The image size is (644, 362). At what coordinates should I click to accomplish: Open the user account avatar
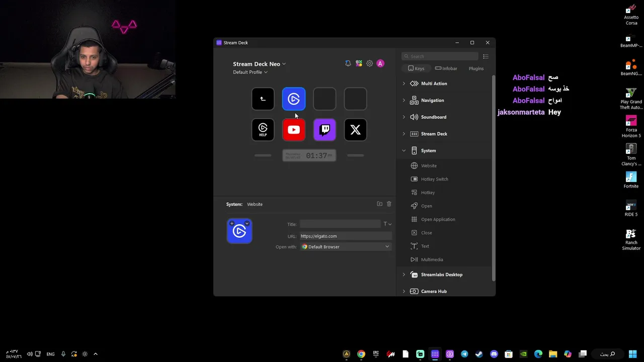click(380, 63)
